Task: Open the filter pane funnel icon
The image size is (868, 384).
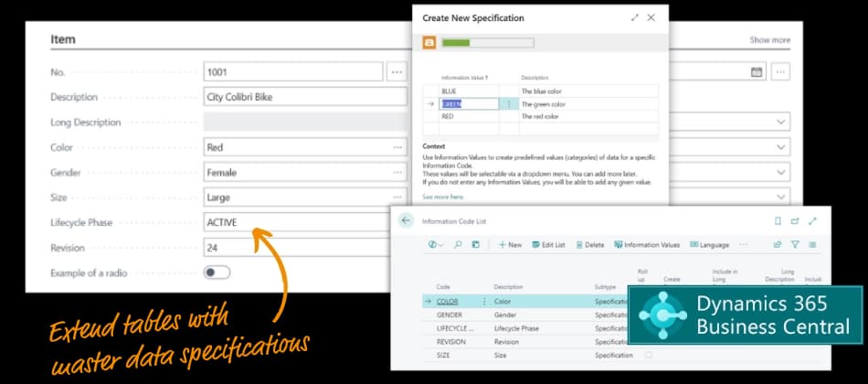Action: pos(795,244)
